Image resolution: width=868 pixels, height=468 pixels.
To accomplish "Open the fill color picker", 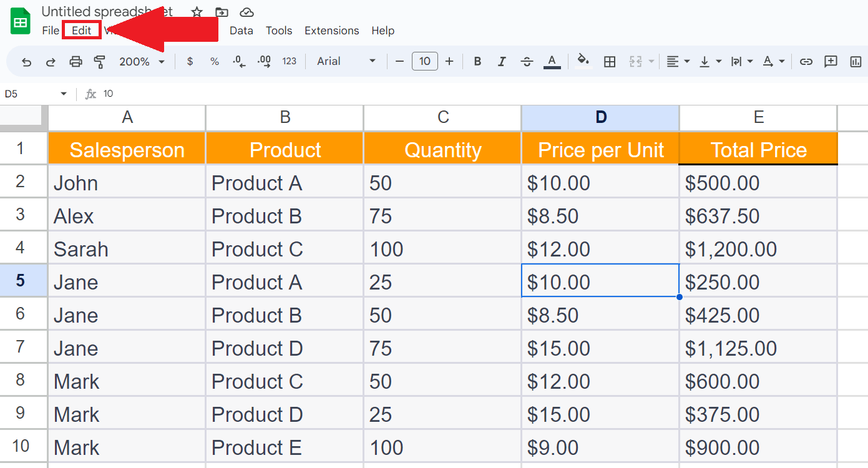I will click(x=583, y=61).
